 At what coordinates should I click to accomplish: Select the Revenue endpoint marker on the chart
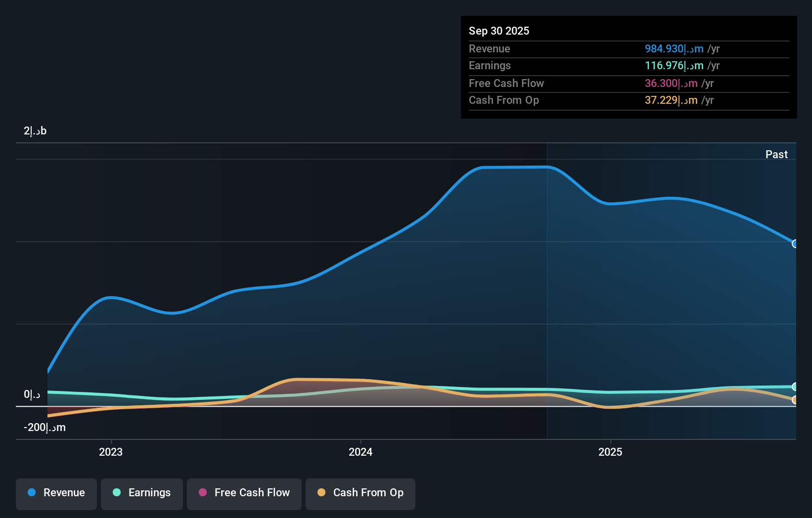(x=795, y=244)
